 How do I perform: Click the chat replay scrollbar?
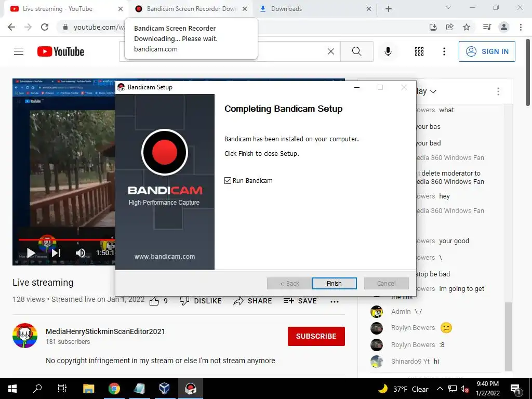[508, 336]
